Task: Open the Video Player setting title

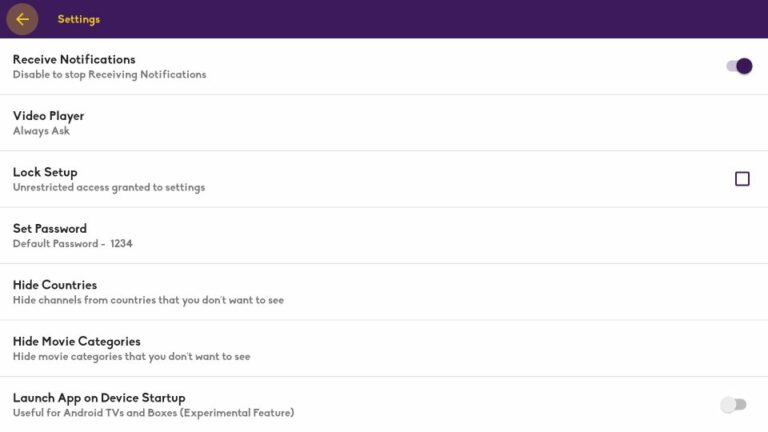Action: click(x=48, y=116)
